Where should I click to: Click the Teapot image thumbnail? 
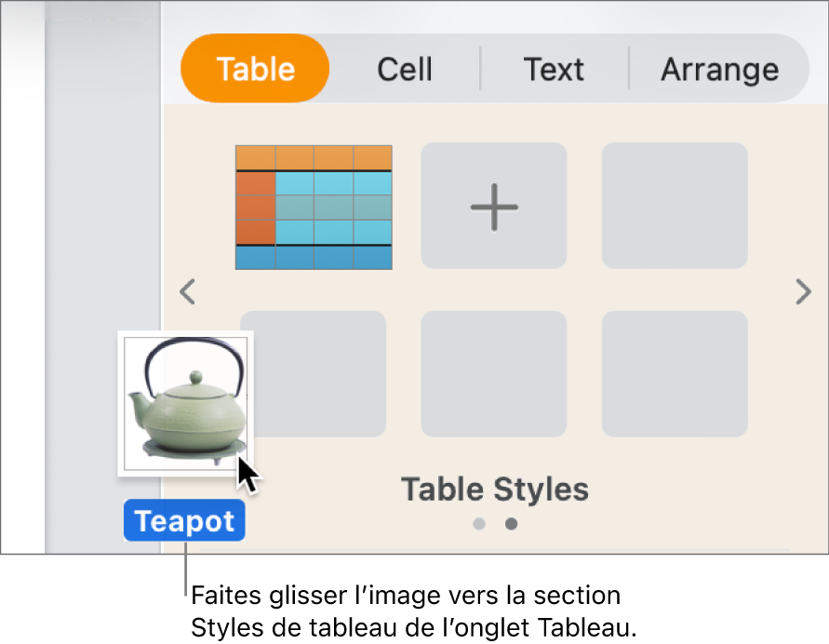184,403
